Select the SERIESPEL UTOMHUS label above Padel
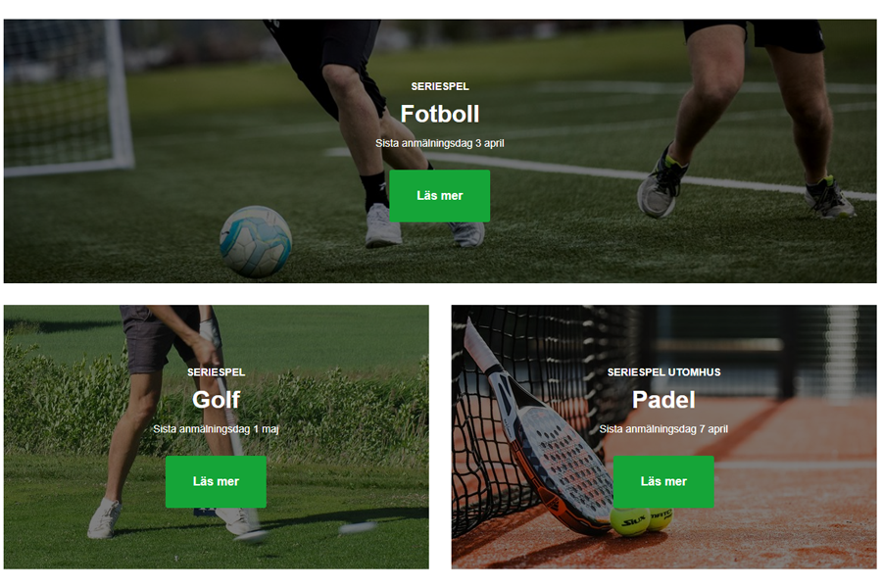Image resolution: width=882 pixels, height=588 pixels. click(x=663, y=372)
